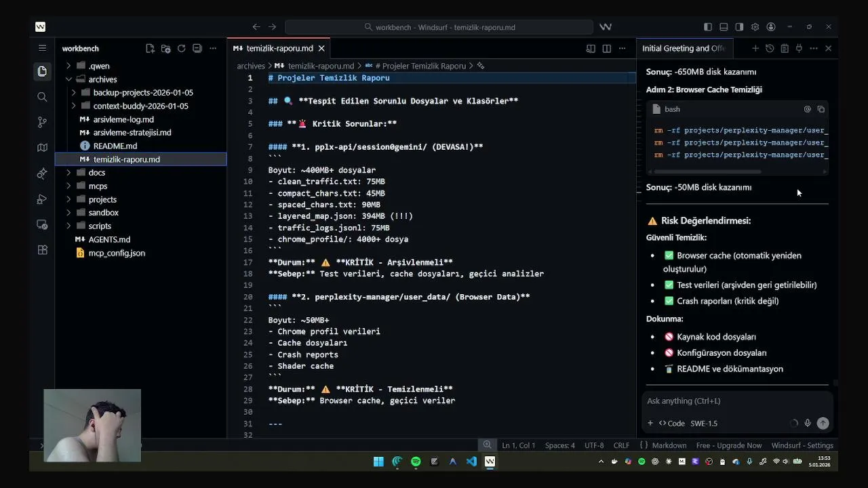Screen dimensions: 868x488
Task: Open editor more actions ellipsis
Action: (x=622, y=48)
